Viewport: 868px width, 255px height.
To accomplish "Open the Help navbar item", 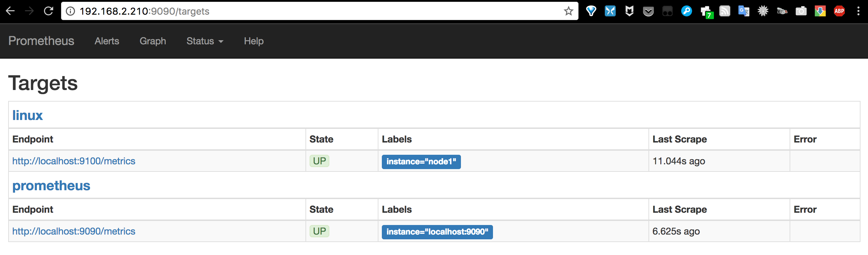I will click(x=254, y=41).
